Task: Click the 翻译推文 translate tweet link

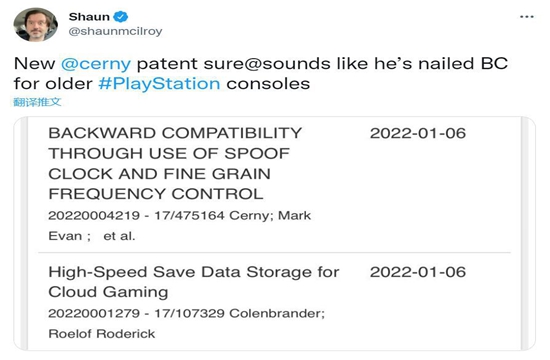Action: click(x=37, y=102)
